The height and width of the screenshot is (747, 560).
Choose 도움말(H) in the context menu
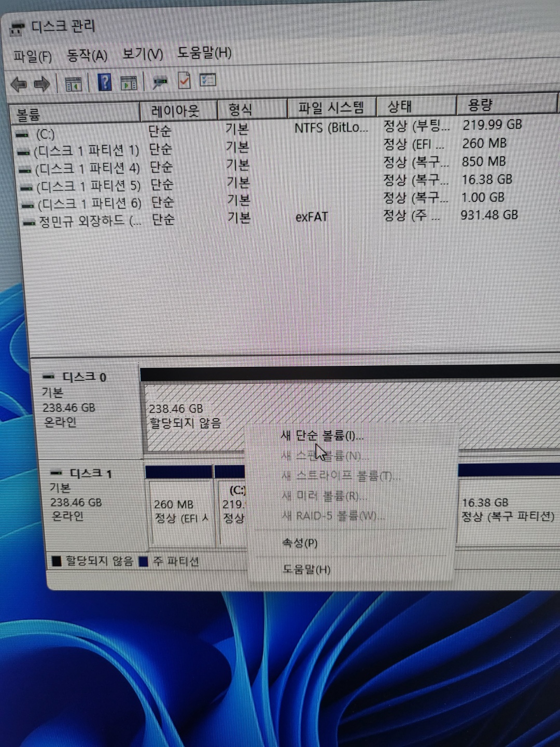(x=306, y=569)
